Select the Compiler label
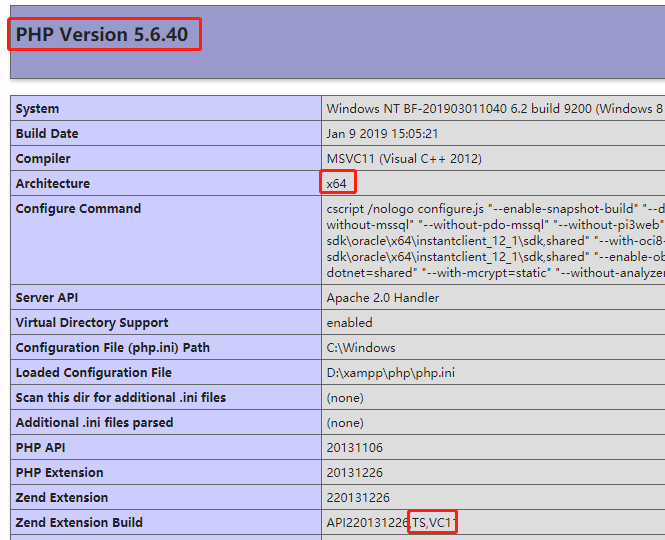The height and width of the screenshot is (540, 665). [43, 159]
